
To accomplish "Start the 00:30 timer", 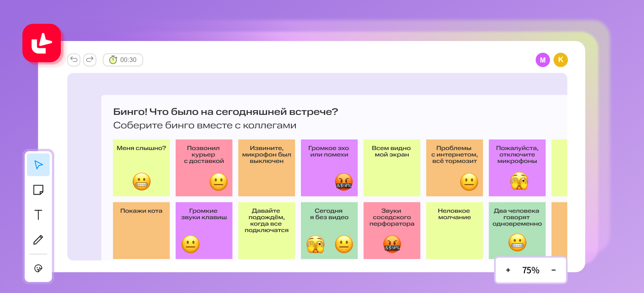I will 123,60.
